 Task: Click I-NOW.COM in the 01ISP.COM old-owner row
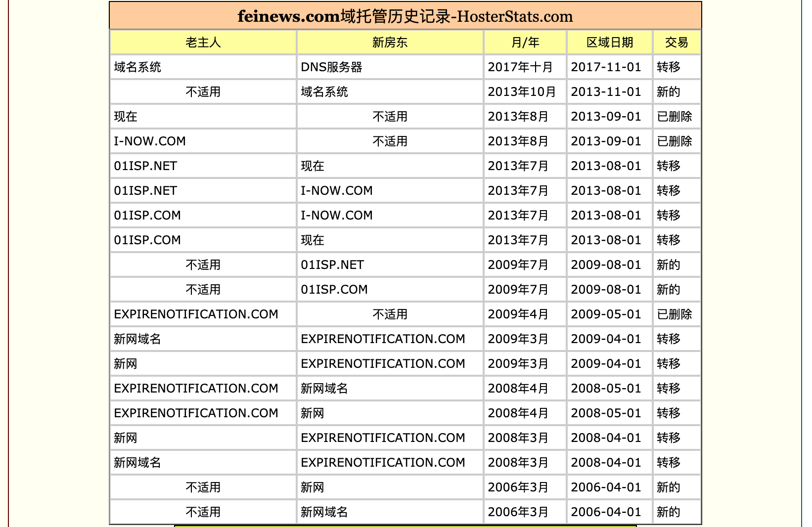(x=337, y=216)
